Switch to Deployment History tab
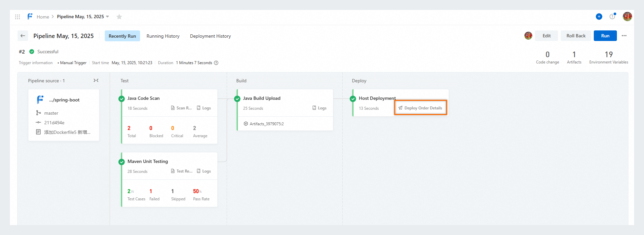The width and height of the screenshot is (644, 235). 210,36
